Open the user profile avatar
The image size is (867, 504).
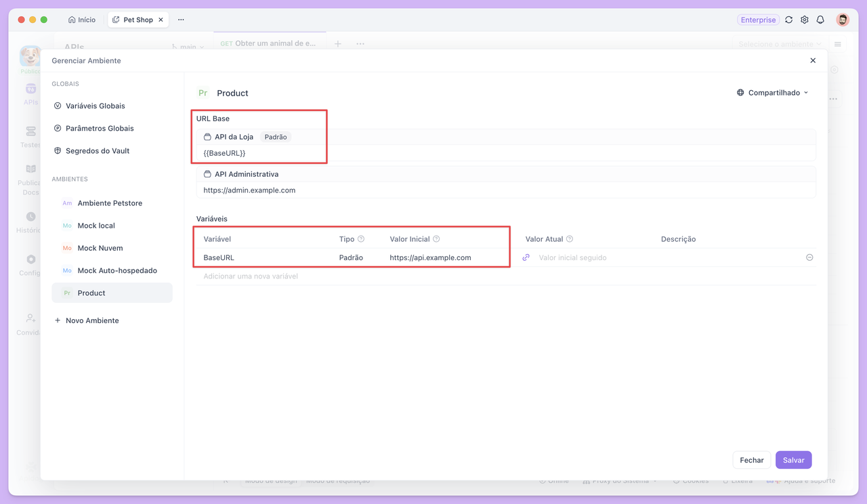(x=843, y=20)
